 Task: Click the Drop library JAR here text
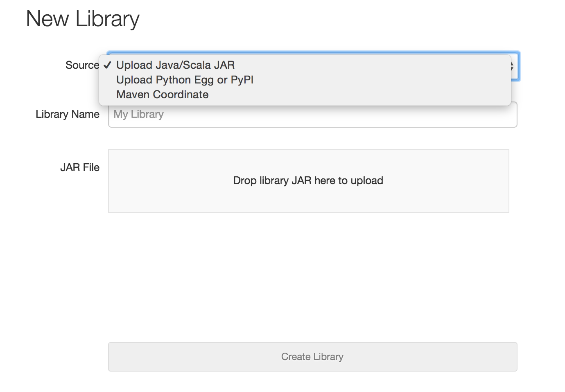308,180
